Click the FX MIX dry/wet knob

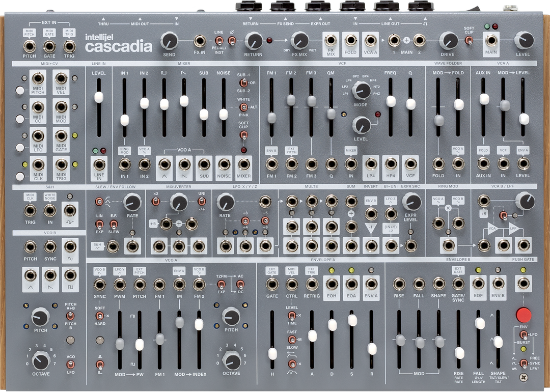point(299,40)
